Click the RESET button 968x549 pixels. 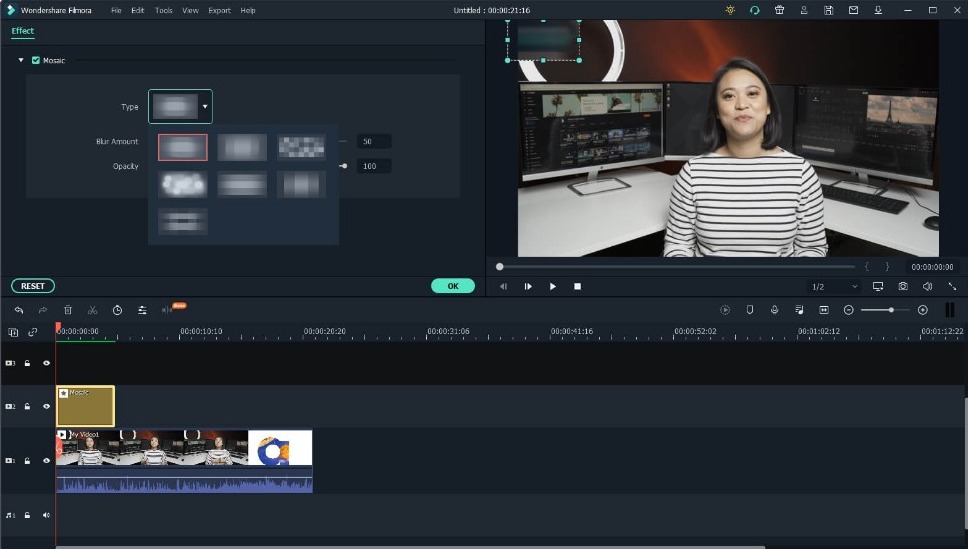(x=33, y=286)
